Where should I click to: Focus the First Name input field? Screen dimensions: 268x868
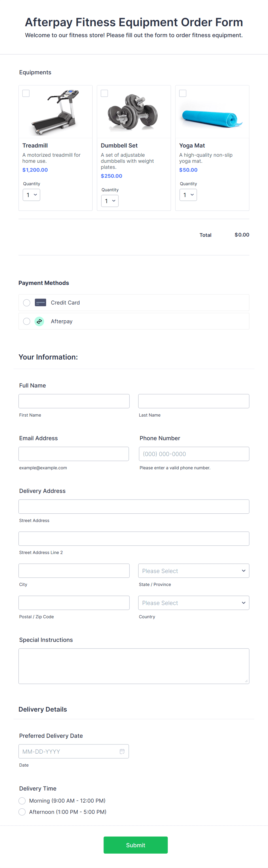tap(74, 401)
